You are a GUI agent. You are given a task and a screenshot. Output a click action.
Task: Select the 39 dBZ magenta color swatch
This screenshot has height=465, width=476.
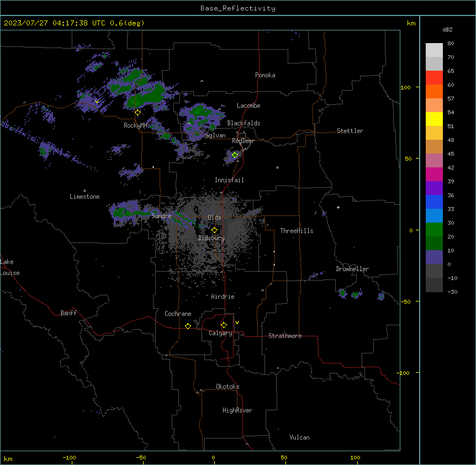[434, 174]
